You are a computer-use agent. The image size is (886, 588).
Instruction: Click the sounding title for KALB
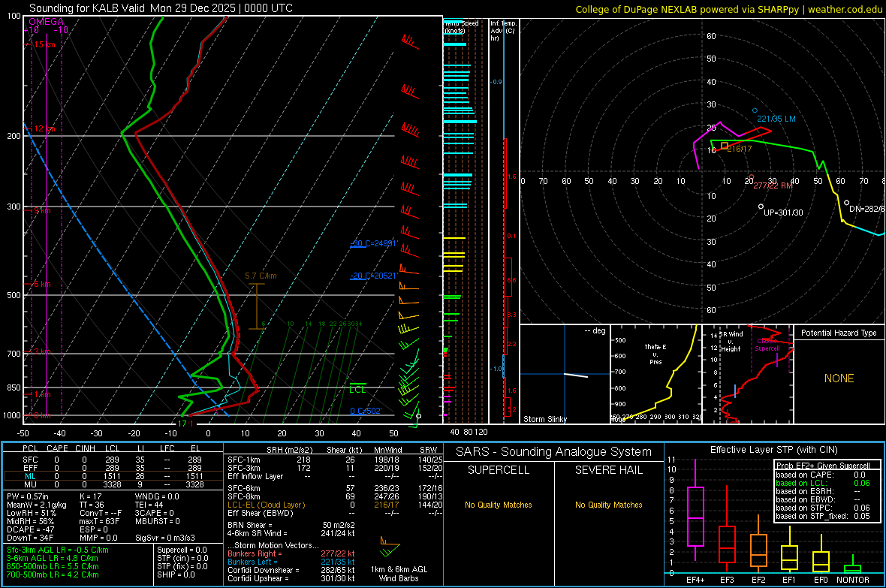point(161,8)
